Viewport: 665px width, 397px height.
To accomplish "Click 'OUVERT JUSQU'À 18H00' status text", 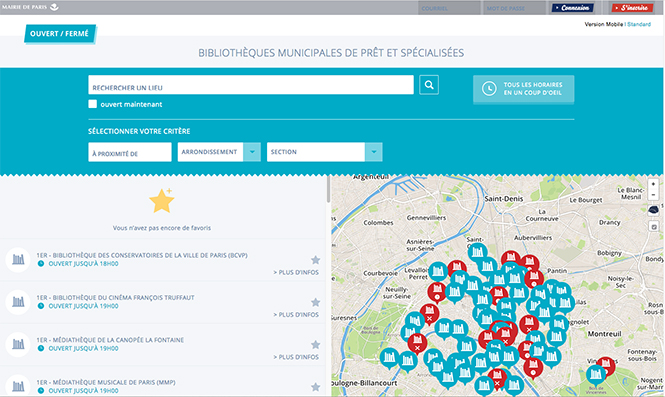I will pos(84,264).
